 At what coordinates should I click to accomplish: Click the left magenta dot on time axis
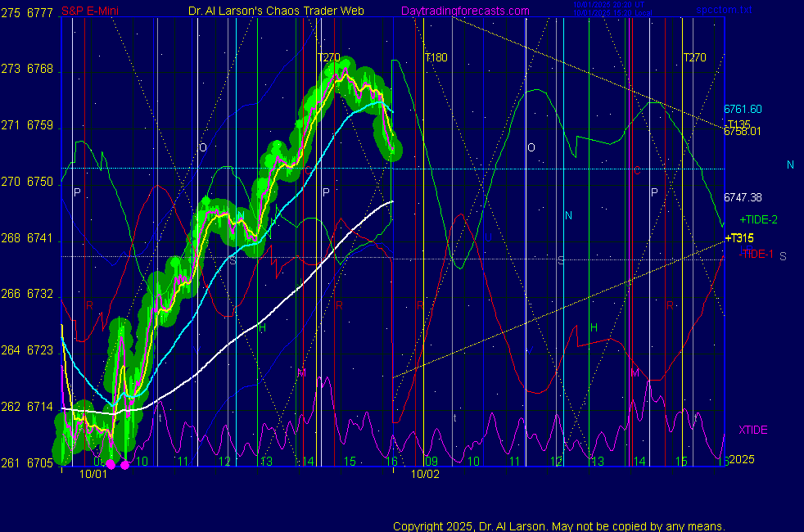pyautogui.click(x=111, y=464)
